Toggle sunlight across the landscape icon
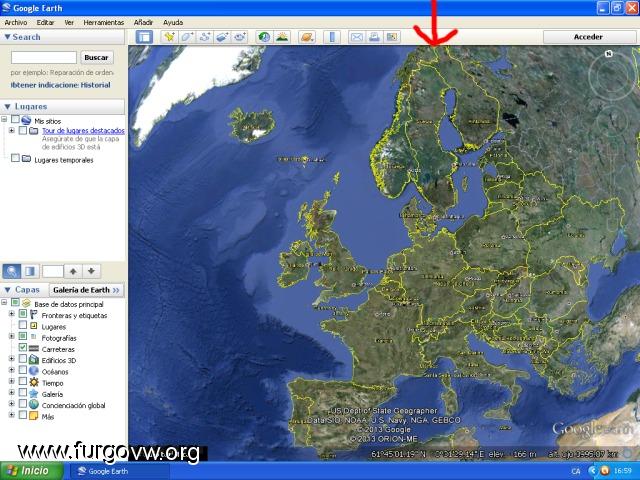 click(x=282, y=37)
